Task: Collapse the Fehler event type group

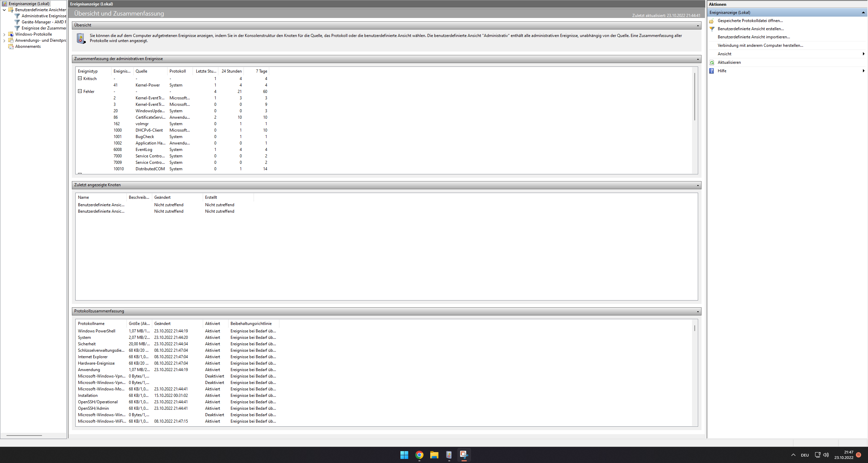Action: click(80, 91)
